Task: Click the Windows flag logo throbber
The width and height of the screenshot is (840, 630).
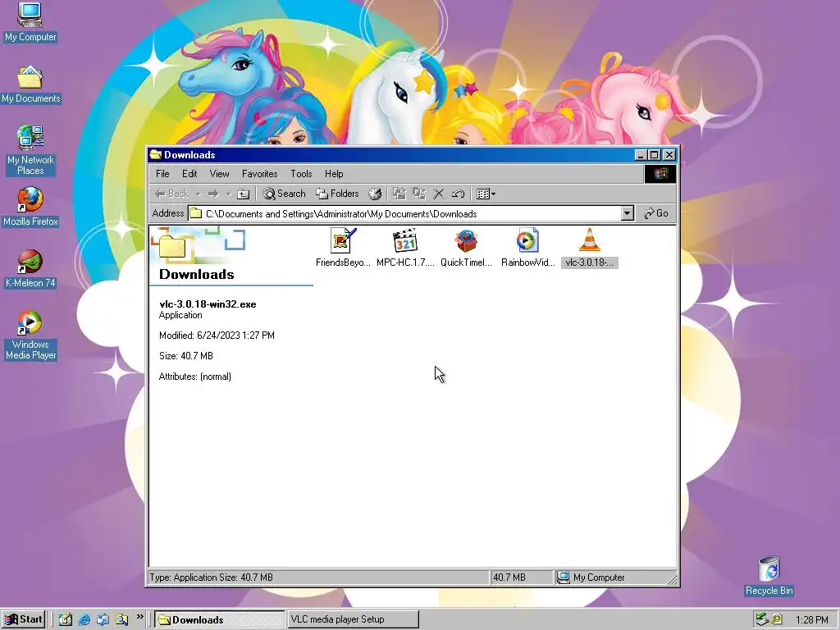Action: (660, 174)
